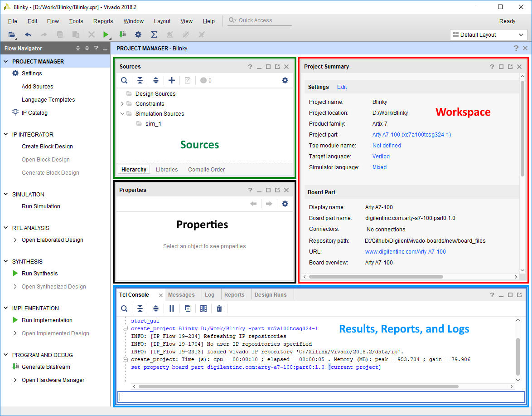The width and height of the screenshot is (532, 416).
Task: Click Generate Bitstream icon in the top toolbar
Action: (x=122, y=34)
